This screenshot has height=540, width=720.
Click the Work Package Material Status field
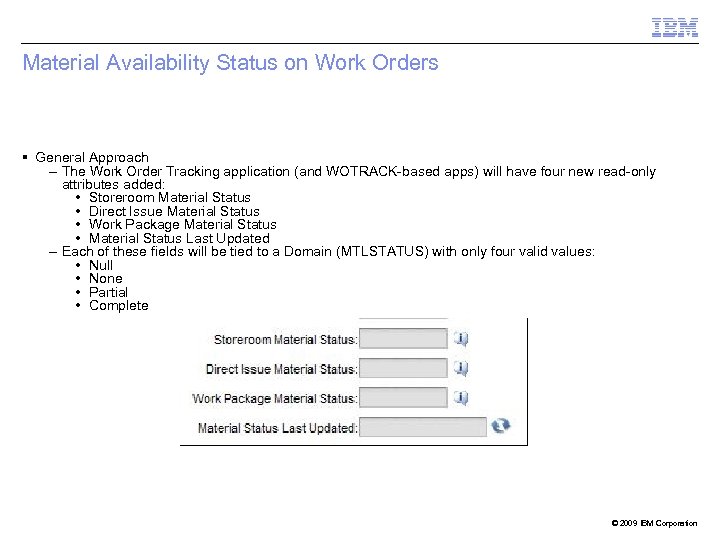tap(403, 398)
